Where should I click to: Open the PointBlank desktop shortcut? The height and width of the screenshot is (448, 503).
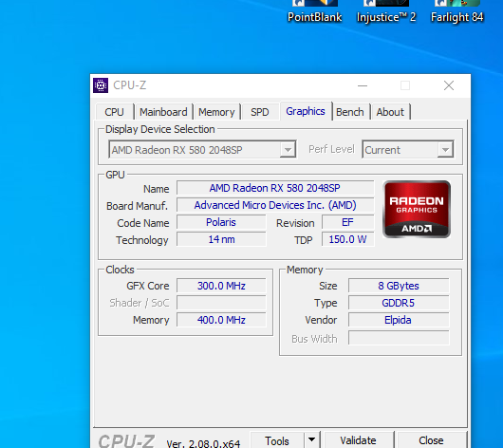[315, 12]
